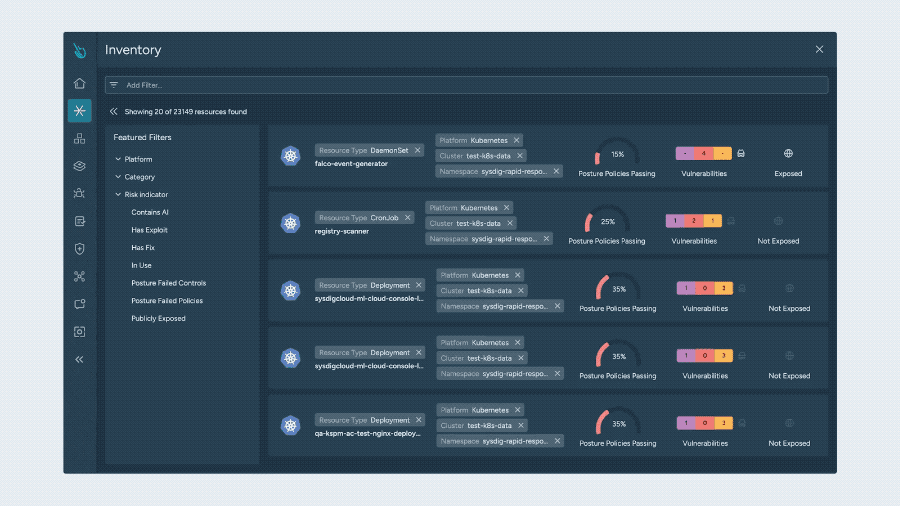
Task: Click purple critical swatch on registry-scanner row
Action: (675, 221)
